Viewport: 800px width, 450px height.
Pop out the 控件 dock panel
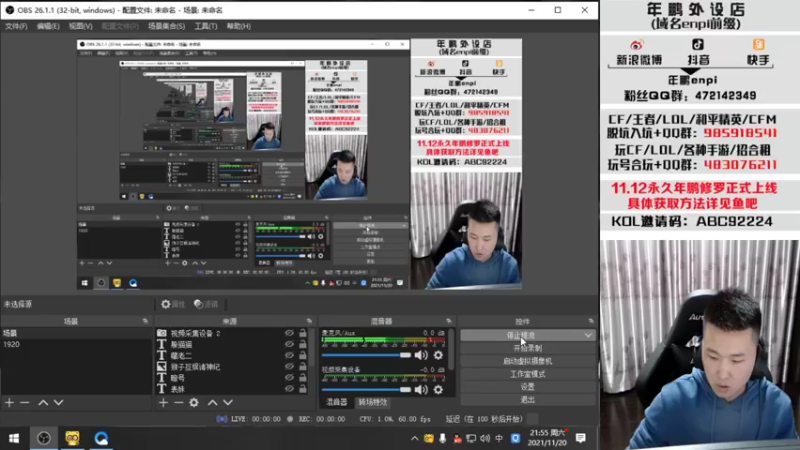[591, 321]
